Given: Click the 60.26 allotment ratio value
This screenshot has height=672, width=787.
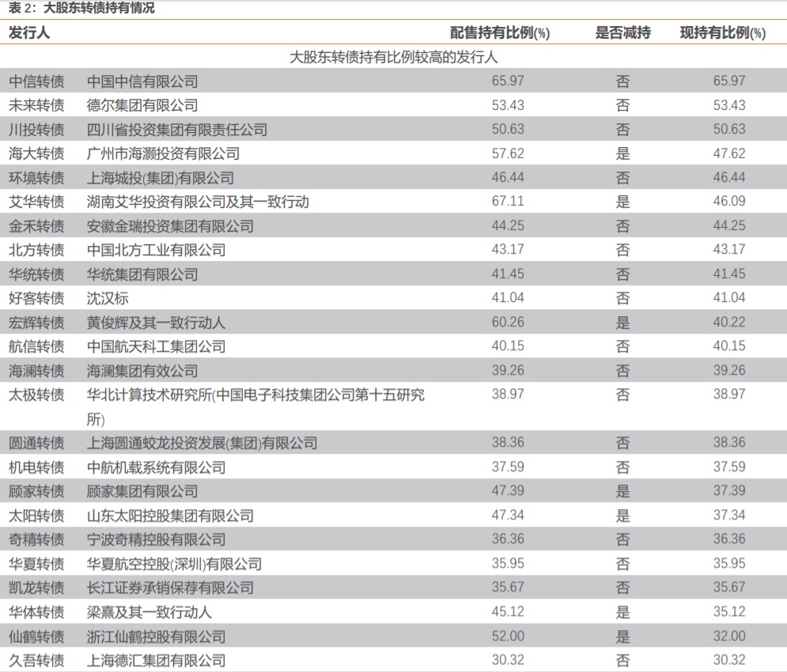Looking at the screenshot, I should 508,323.
